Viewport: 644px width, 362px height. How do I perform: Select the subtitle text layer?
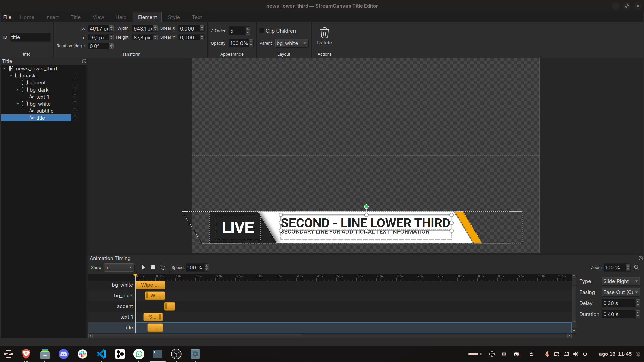pyautogui.click(x=45, y=111)
